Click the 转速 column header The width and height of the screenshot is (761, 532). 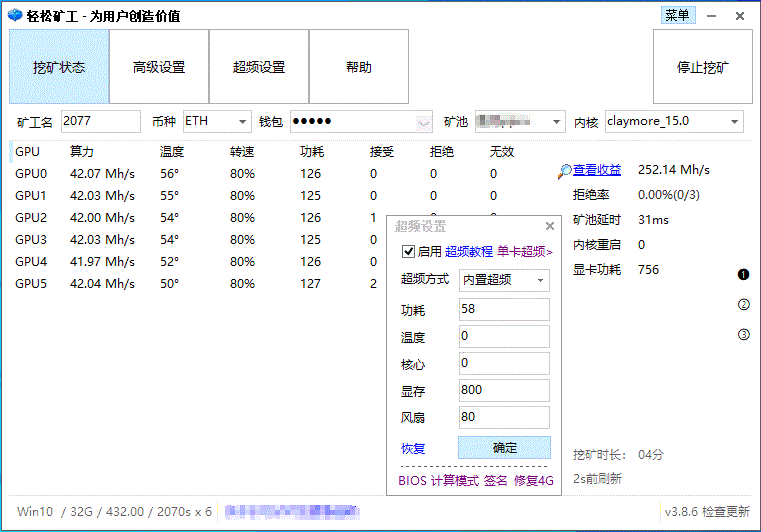[x=242, y=151]
